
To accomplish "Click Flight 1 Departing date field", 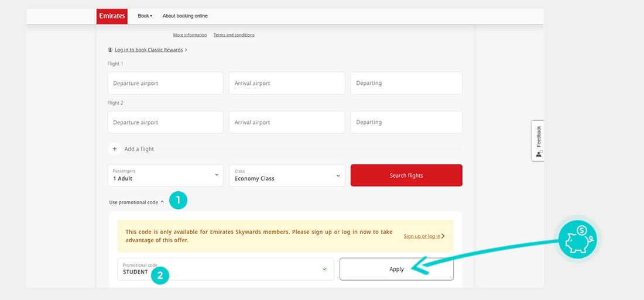I will (406, 83).
